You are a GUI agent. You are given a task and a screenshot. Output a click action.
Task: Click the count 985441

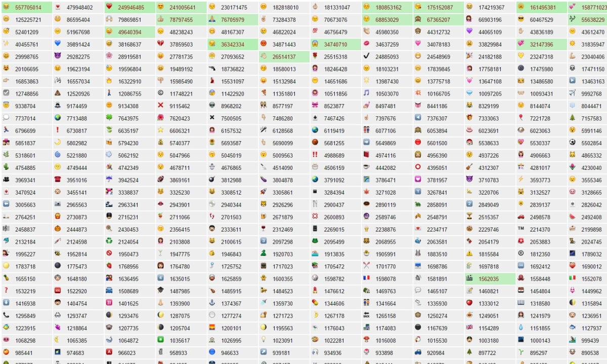(24, 353)
